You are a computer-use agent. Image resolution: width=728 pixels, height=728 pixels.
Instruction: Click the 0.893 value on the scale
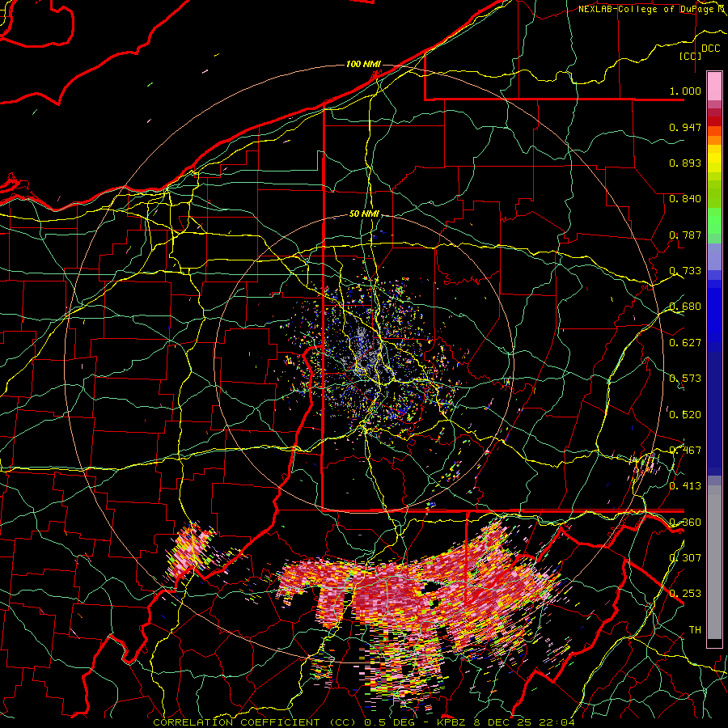point(685,163)
